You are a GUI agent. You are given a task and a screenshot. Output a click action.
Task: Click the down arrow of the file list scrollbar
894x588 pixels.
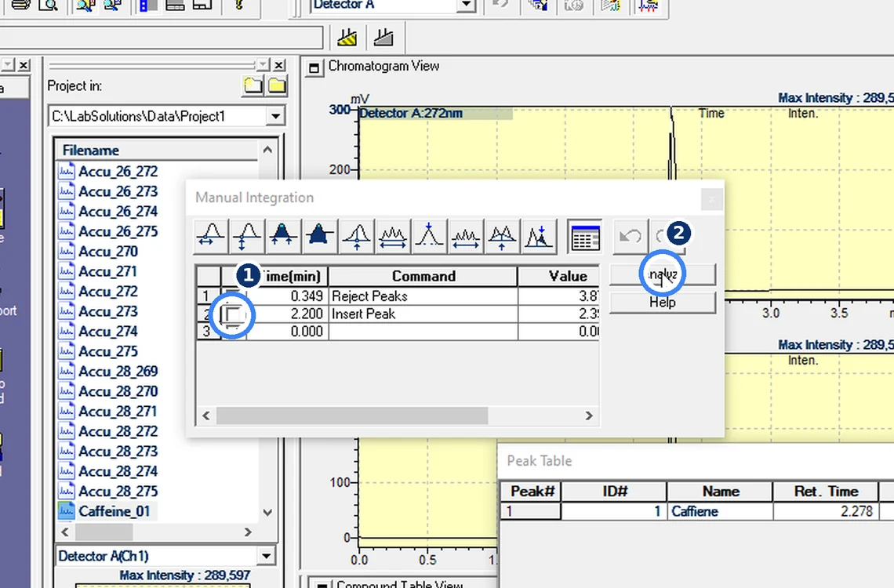click(x=267, y=512)
